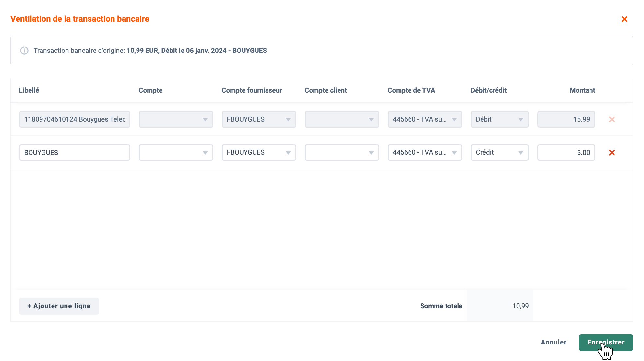Open the Compte dropdown in the Bouygues Telecom row
644x361 pixels.
coord(176,119)
